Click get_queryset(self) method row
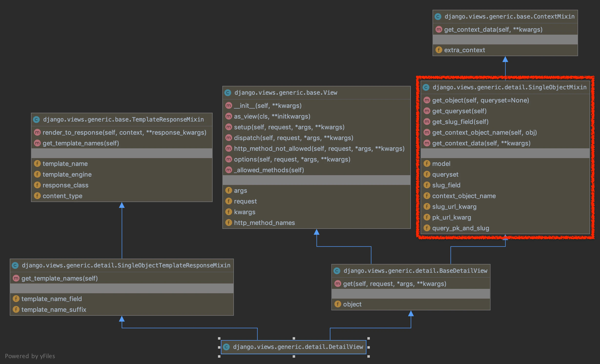This screenshot has width=600, height=364. click(x=505, y=111)
